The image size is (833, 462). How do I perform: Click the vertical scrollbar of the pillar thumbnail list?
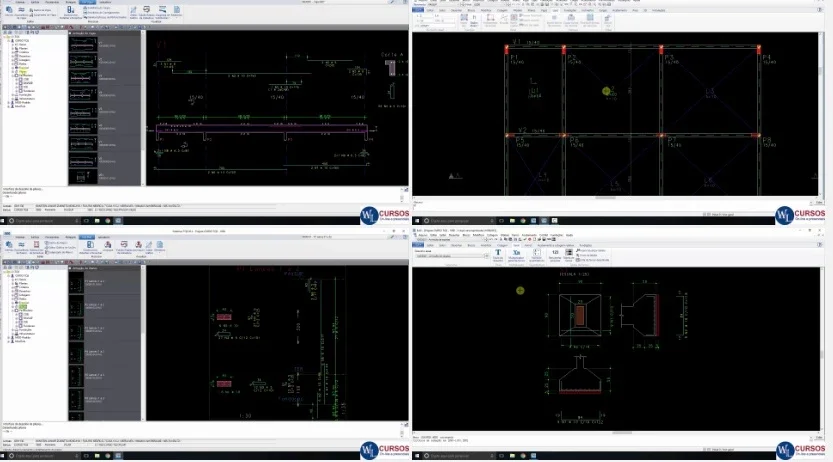143,345
